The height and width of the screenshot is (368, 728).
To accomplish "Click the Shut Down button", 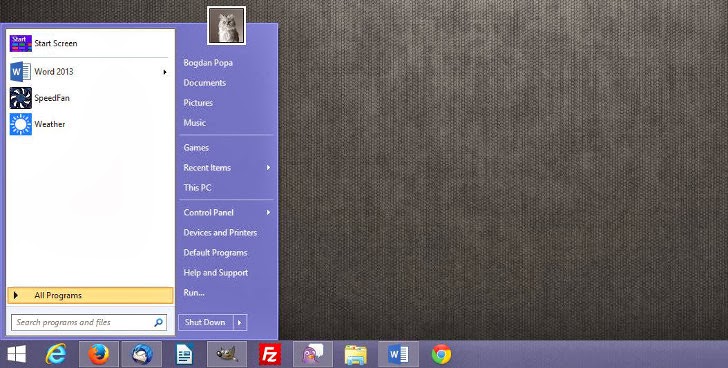I will pos(205,322).
